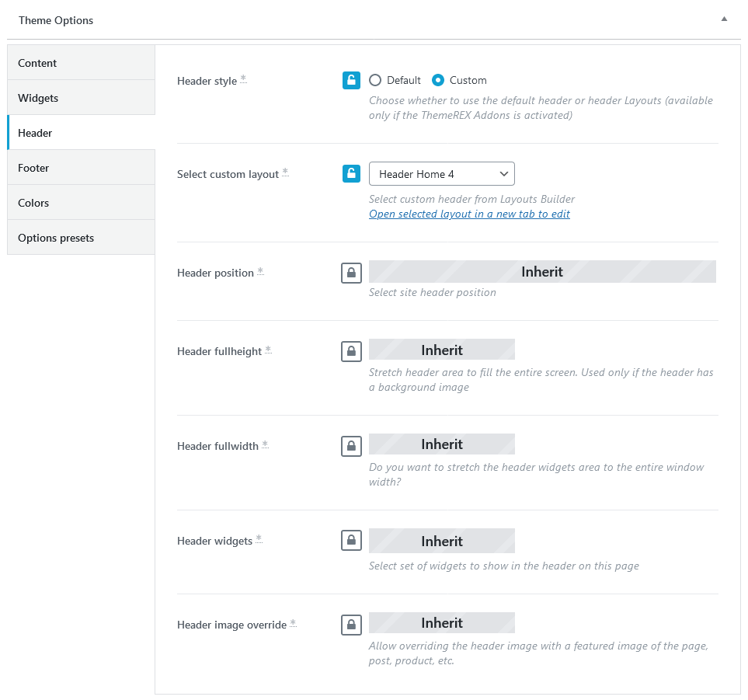Toggle the Header image override lock
This screenshot has height=700, width=748.
[351, 625]
